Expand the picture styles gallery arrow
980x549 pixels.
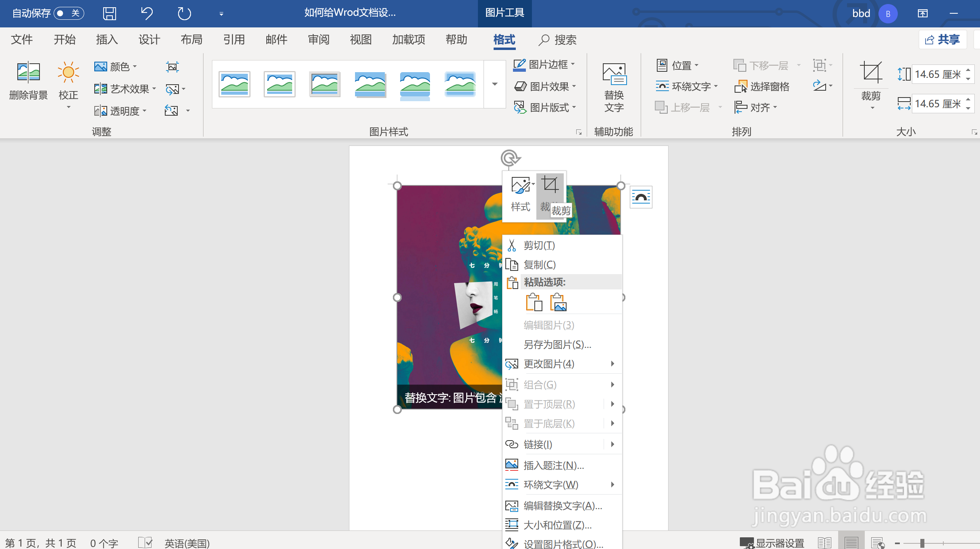495,84
